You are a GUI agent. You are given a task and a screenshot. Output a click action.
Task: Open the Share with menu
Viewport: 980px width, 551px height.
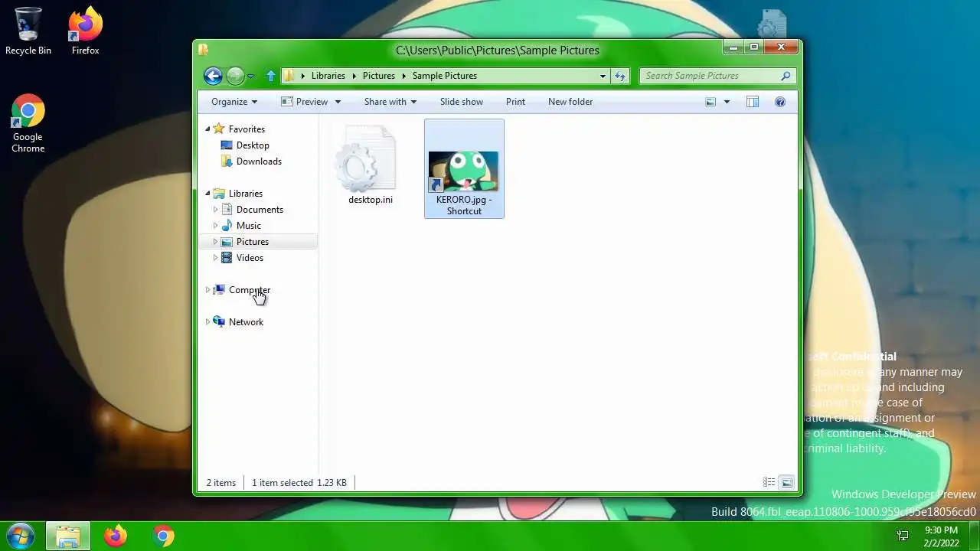[x=390, y=102]
